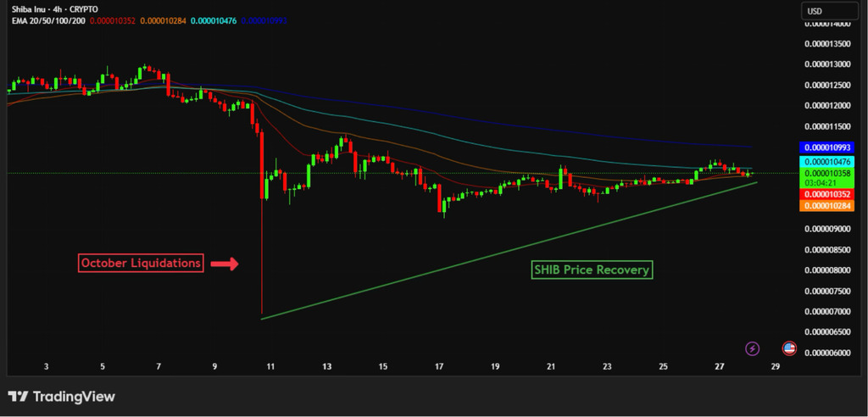Click date 17 on the time axis
Image resolution: width=868 pixels, height=417 pixels.
point(439,367)
